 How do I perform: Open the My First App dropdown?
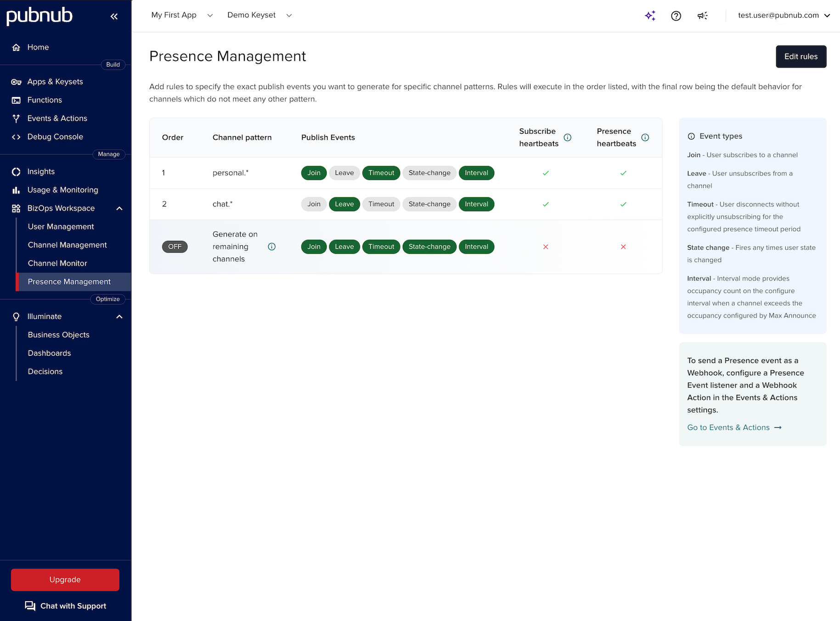click(182, 15)
